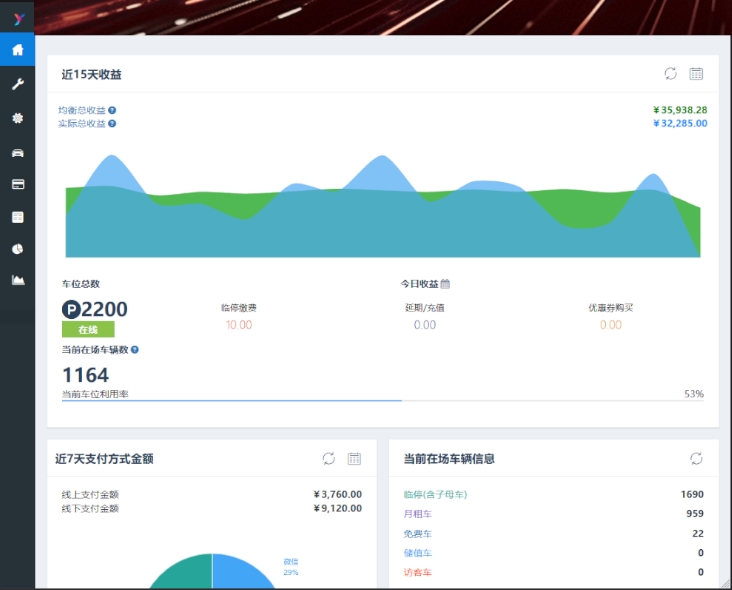Open the calendar icon beside 今日收益
The width and height of the screenshot is (732, 590).
click(x=446, y=284)
